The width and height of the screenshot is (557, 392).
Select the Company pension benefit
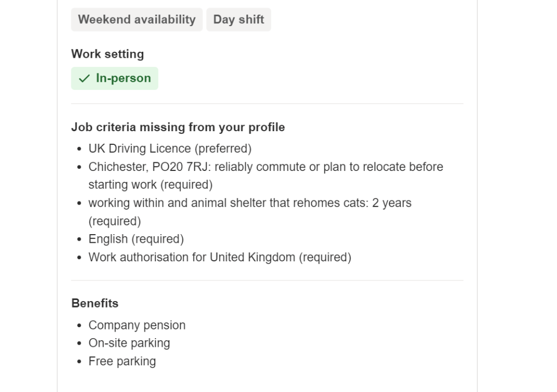click(137, 325)
